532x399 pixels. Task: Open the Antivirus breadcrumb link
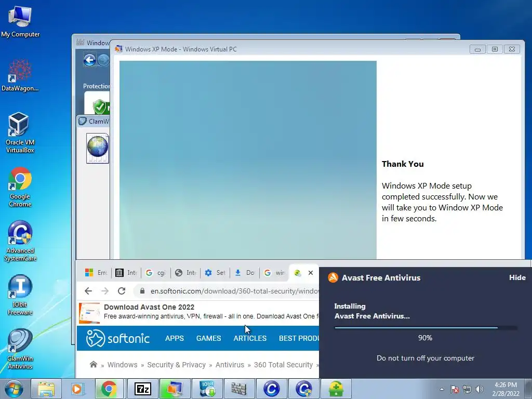coord(230,365)
